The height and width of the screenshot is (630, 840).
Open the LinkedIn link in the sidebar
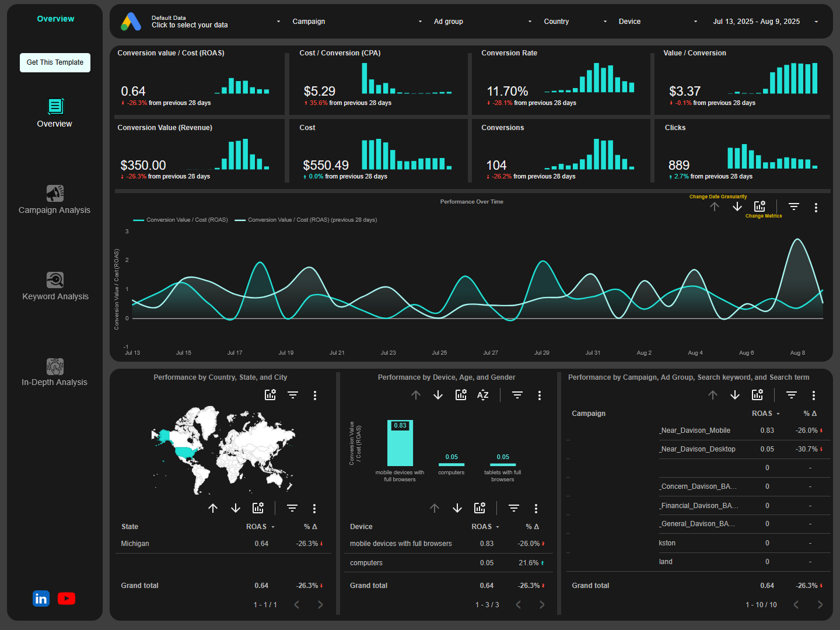click(x=41, y=598)
